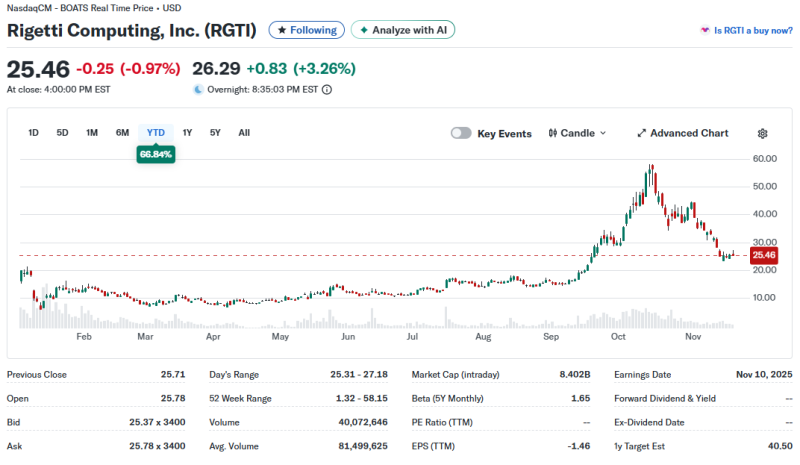Select the 5D time range tab
The height and width of the screenshot is (465, 800).
pyautogui.click(x=62, y=133)
